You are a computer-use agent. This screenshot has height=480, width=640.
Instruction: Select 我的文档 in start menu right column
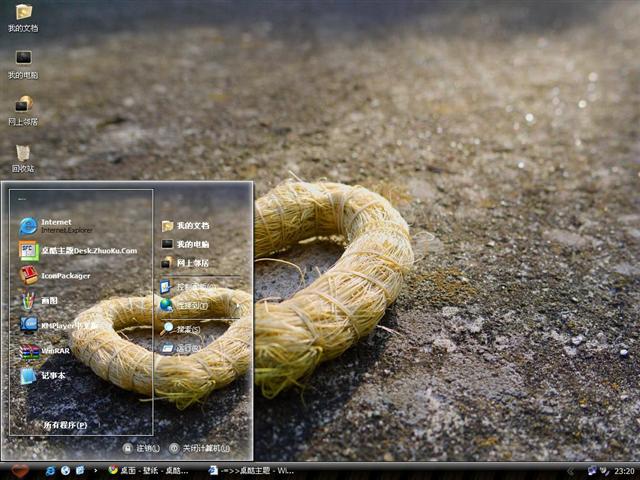pos(186,226)
